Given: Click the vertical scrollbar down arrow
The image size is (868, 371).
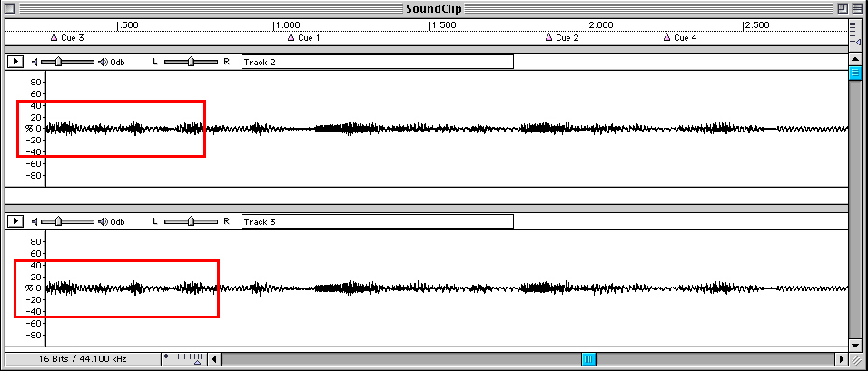Looking at the screenshot, I should pos(854,345).
